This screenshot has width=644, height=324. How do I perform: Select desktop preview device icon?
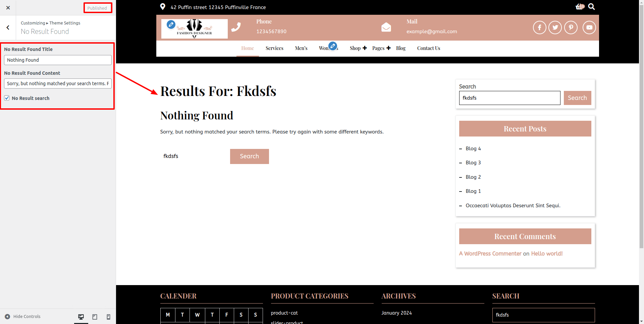coord(81,317)
